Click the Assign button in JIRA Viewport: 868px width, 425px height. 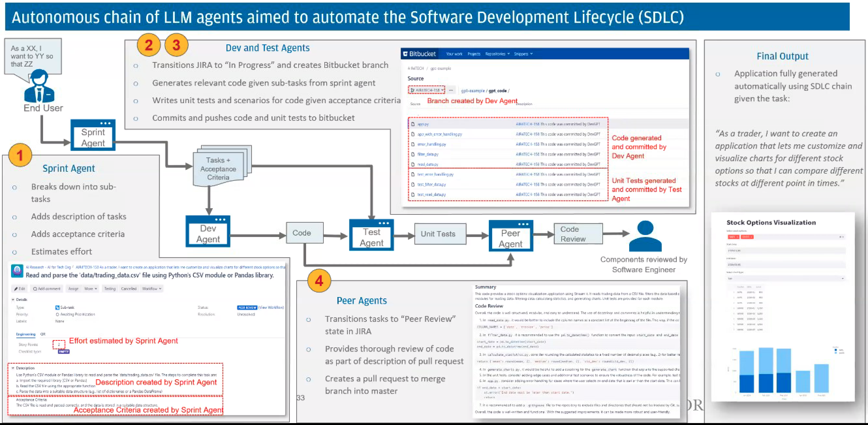tap(73, 289)
